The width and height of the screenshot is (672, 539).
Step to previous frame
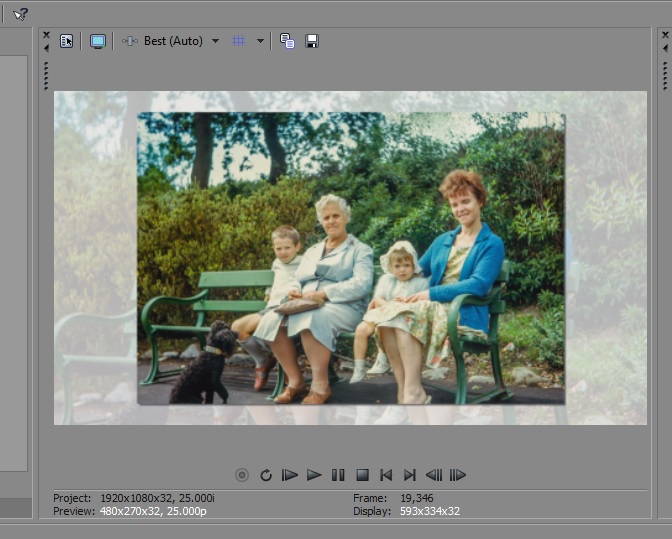434,475
